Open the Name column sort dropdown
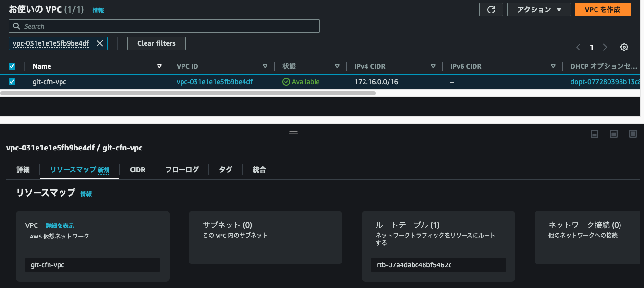 [159, 66]
